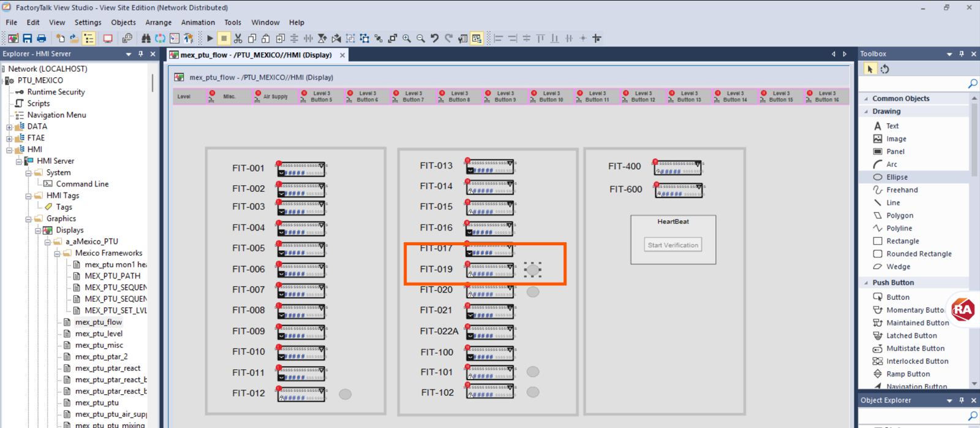Select the Text tool in Toolbox
The image size is (980, 428).
tap(892, 126)
